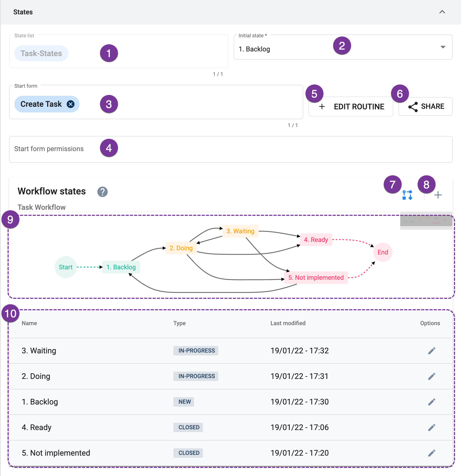
Task: Click the 1. Backlog row name
Action: click(x=40, y=402)
